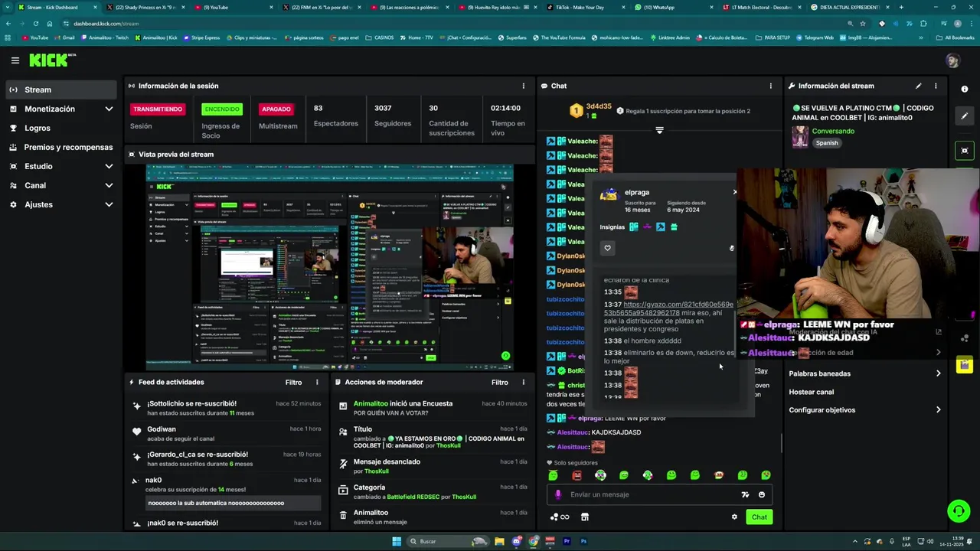Open the profile avatar menu at the top right
Screen dimensions: 980x551
pos(952,60)
